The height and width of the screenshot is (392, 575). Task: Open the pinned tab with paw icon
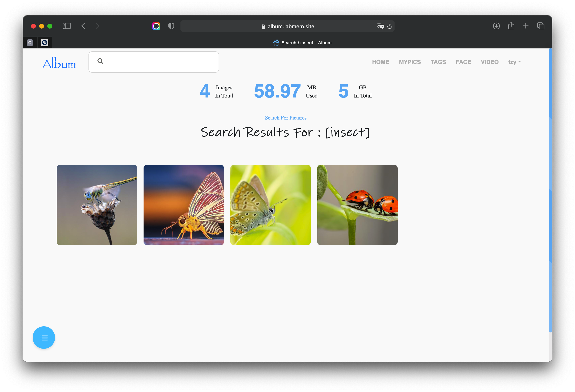pyautogui.click(x=44, y=43)
